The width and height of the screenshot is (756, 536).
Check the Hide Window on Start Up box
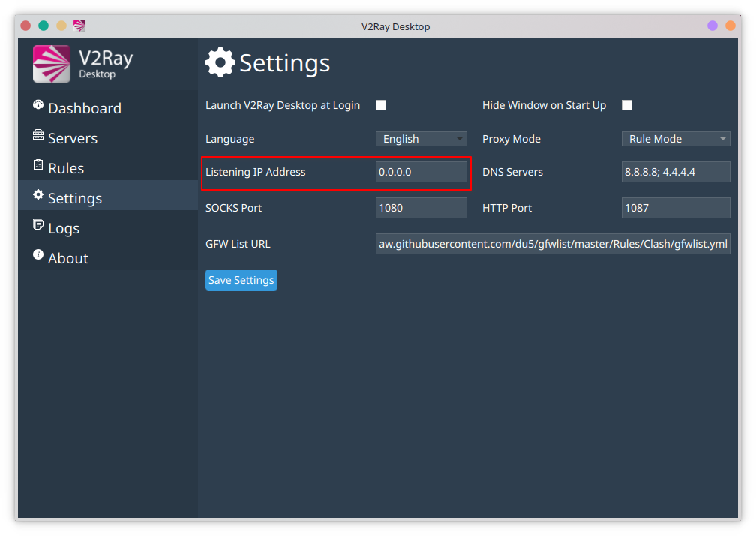(627, 105)
